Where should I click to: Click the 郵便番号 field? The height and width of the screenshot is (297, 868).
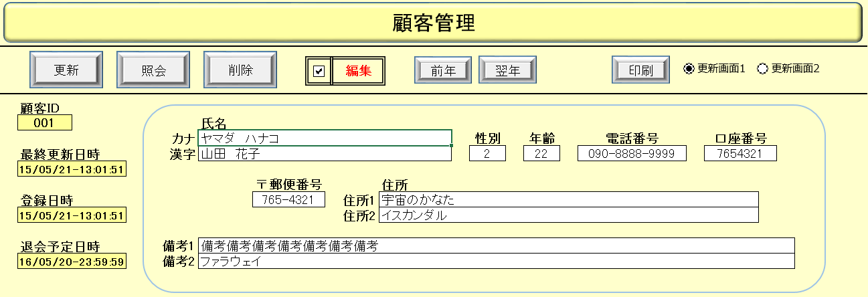[x=288, y=199]
